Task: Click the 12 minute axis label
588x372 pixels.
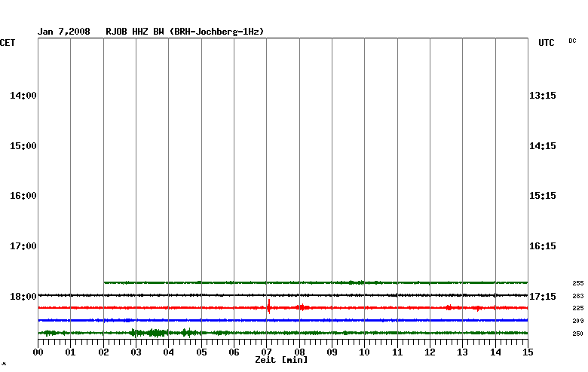Action: pos(430,352)
